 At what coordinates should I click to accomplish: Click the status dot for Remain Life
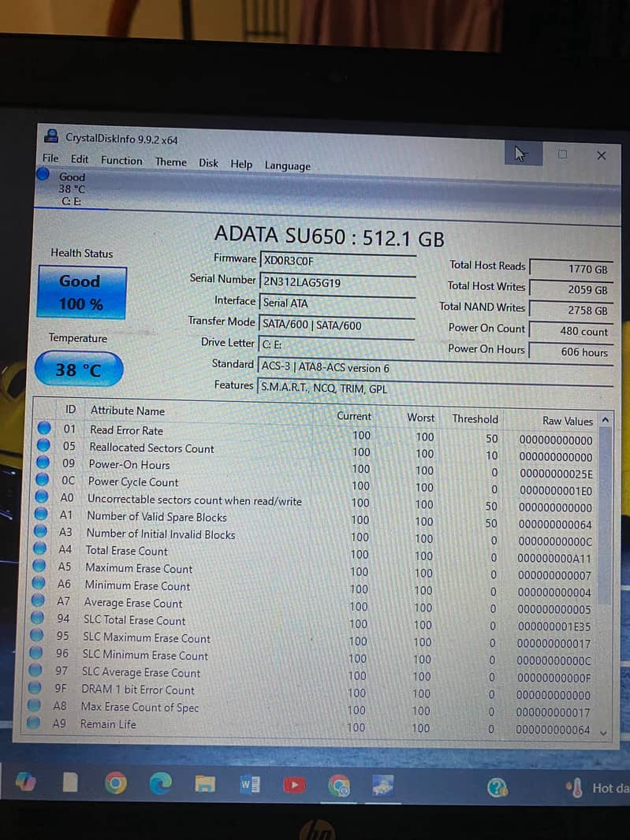point(34,723)
